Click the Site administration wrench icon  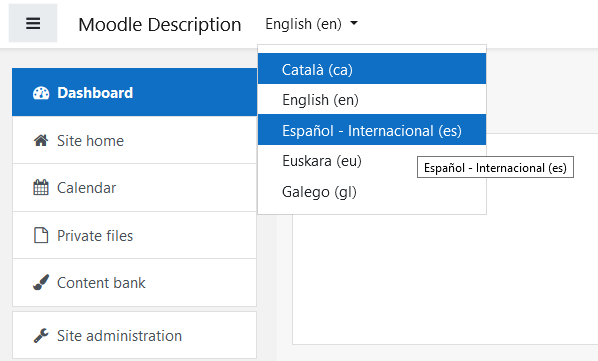pos(41,335)
